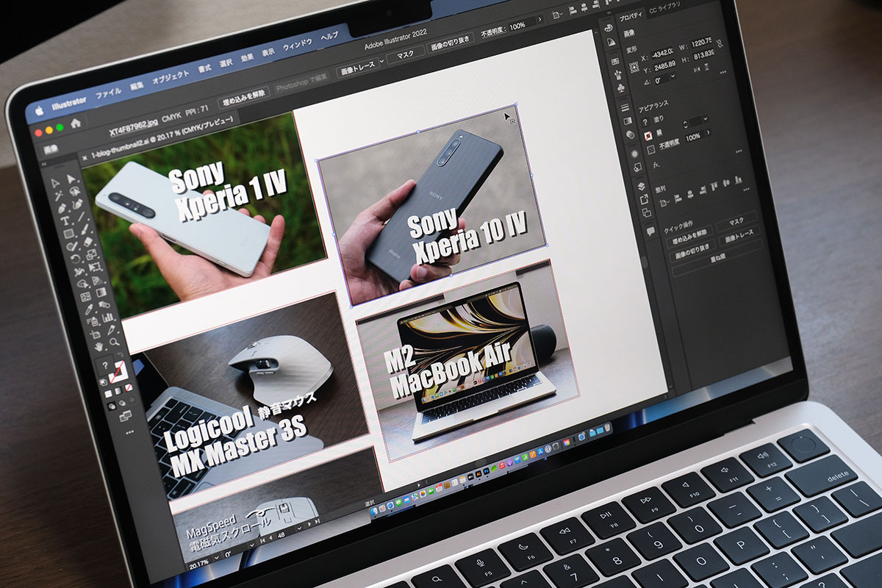Select the Zoom magnifier tool
The width and height of the screenshot is (882, 588).
tap(114, 343)
